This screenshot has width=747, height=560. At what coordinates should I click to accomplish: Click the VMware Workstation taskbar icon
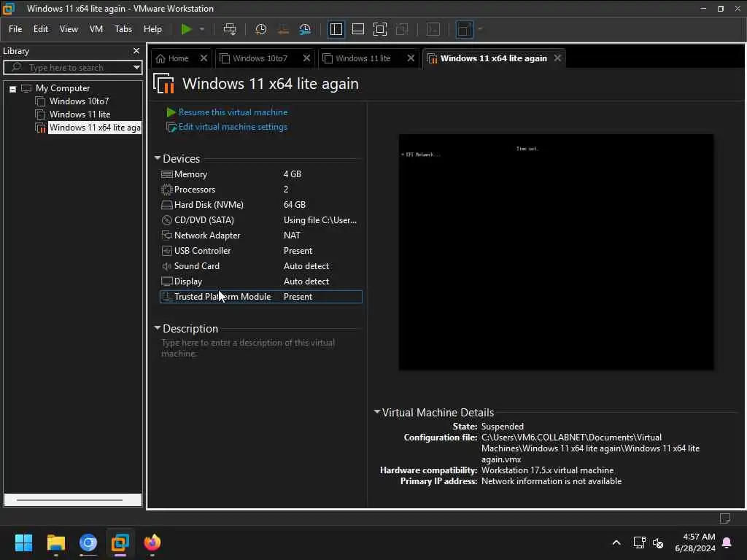click(120, 542)
